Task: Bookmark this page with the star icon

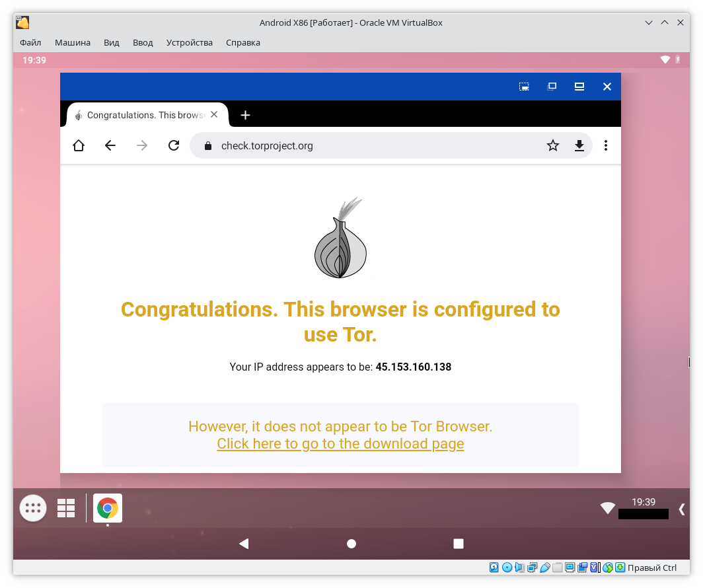Action: click(x=553, y=146)
